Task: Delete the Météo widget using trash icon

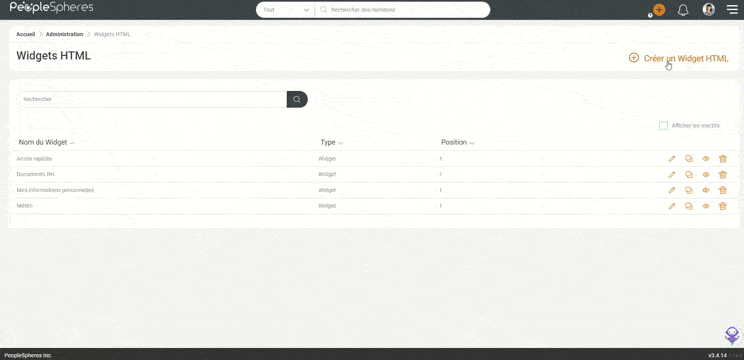Action: point(723,206)
